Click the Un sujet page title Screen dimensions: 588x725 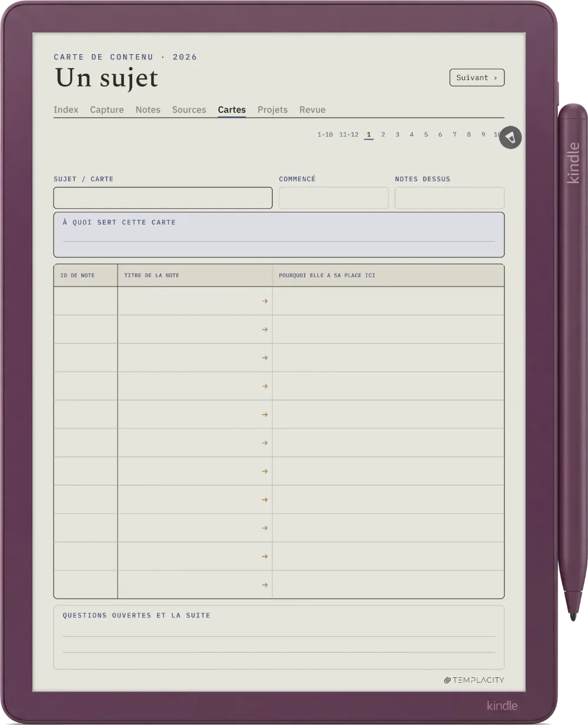tap(107, 78)
